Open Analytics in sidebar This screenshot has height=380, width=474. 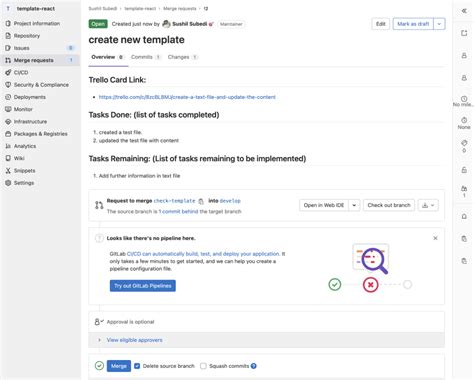(x=25, y=146)
